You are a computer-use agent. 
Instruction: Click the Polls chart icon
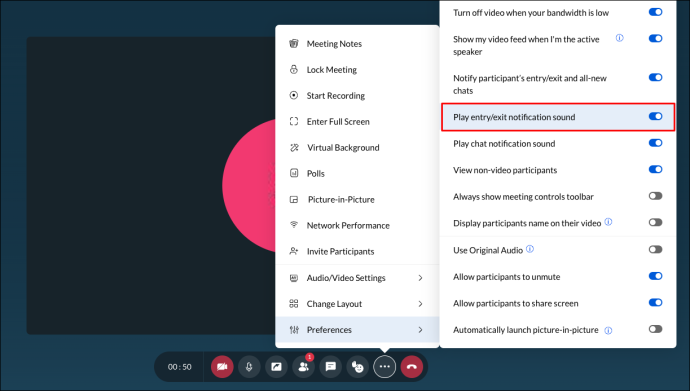tap(294, 173)
